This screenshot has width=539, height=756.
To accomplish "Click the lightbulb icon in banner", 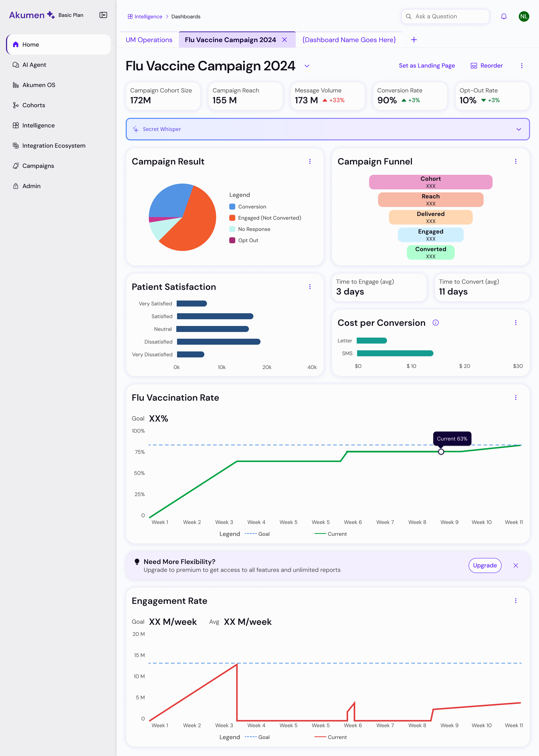I will 137,562.
